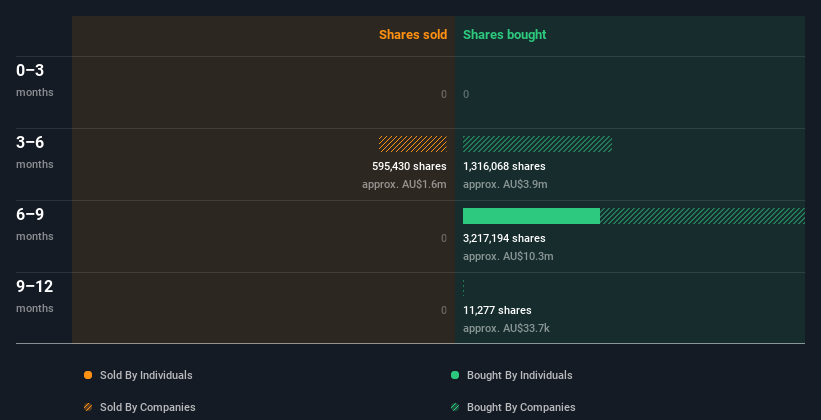Click the Shares bought column header
821x420 pixels.
504,35
